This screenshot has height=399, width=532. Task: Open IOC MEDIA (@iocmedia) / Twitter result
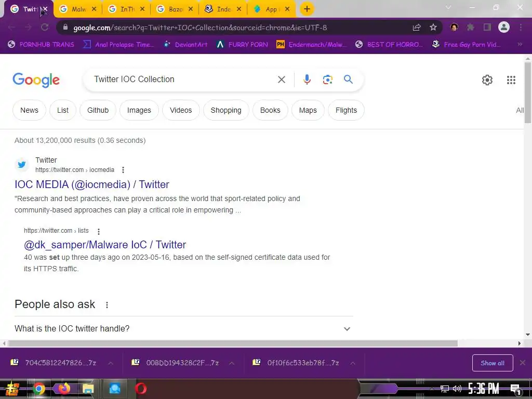[91, 184]
